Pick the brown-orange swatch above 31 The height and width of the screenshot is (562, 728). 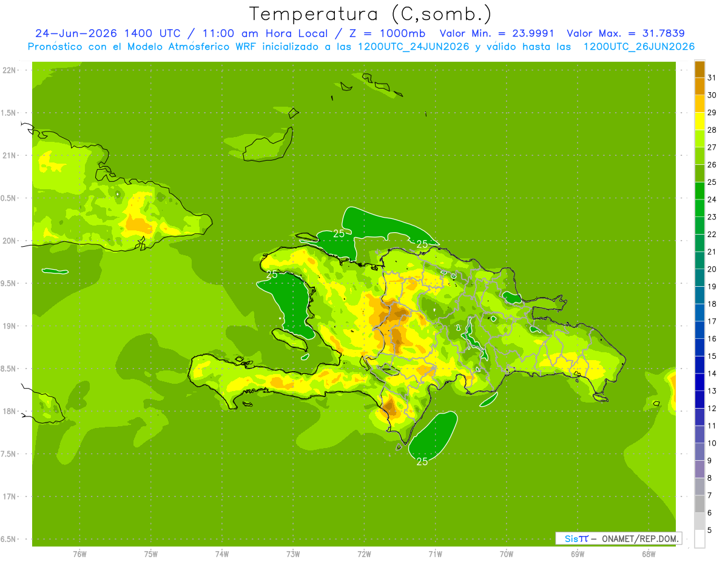[699, 69]
